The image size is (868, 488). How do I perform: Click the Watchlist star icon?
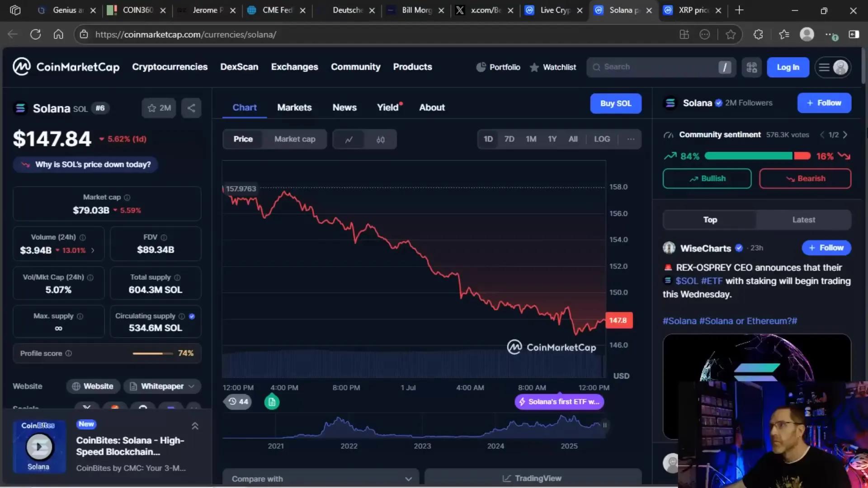(x=534, y=67)
